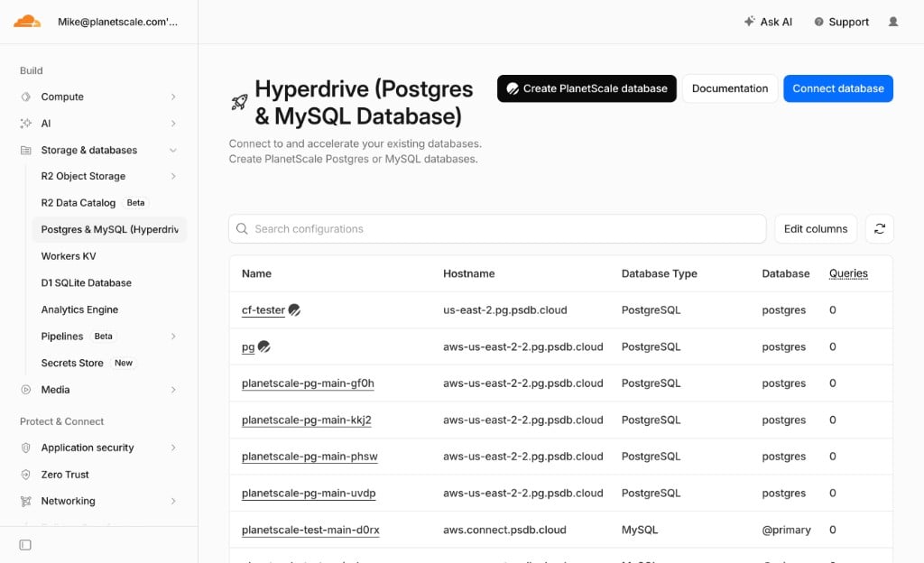Click the AI sparkles sidebar icon

tap(25, 123)
